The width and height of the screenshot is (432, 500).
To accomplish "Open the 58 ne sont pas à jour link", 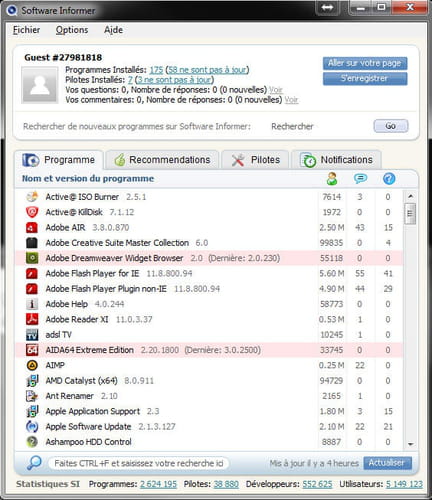I will tap(207, 70).
